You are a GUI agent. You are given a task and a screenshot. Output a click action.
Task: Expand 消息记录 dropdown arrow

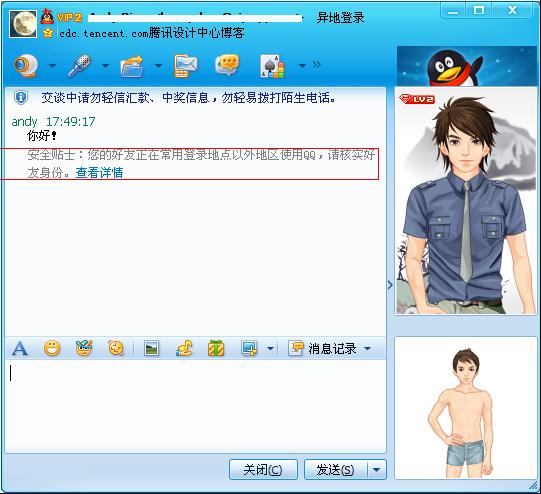[x=368, y=348]
